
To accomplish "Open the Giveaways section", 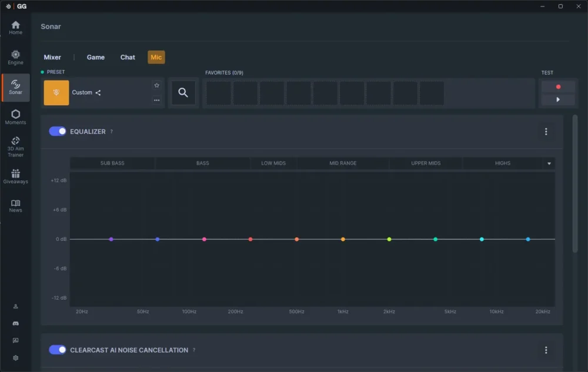I will pos(15,176).
